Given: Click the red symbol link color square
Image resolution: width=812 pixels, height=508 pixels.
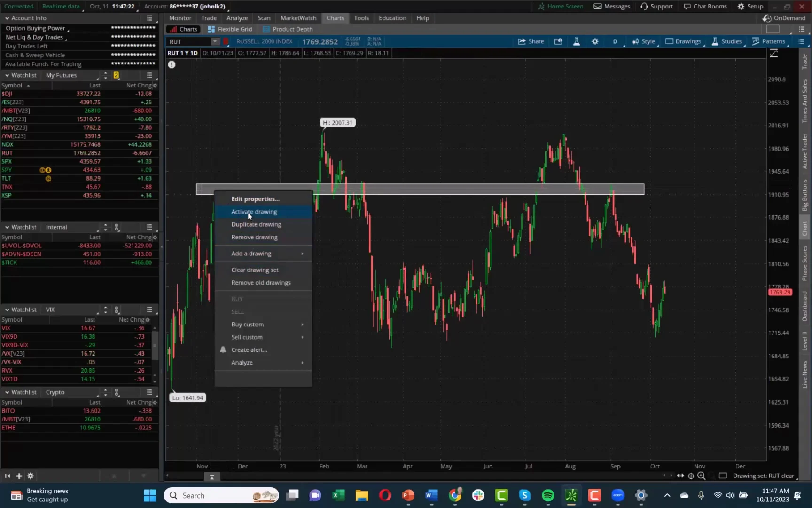Looking at the screenshot, I should [226, 41].
